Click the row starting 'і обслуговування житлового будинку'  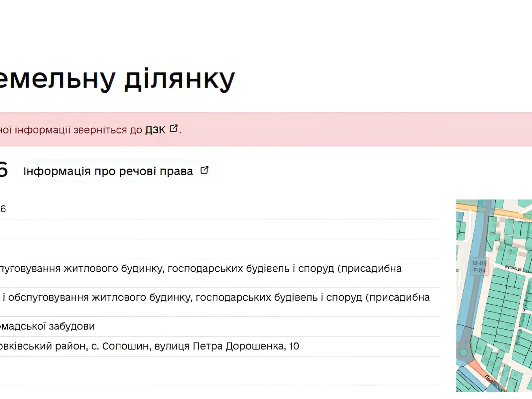(216, 298)
